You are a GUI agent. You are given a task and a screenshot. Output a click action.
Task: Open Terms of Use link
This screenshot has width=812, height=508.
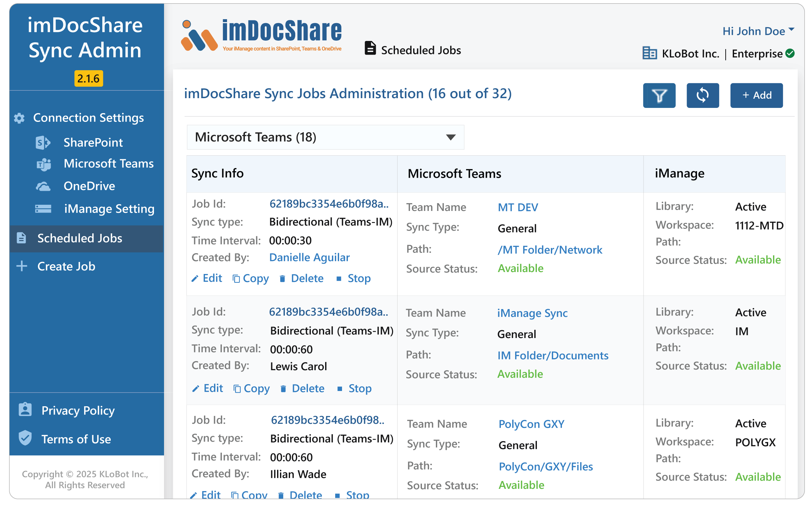tap(76, 439)
